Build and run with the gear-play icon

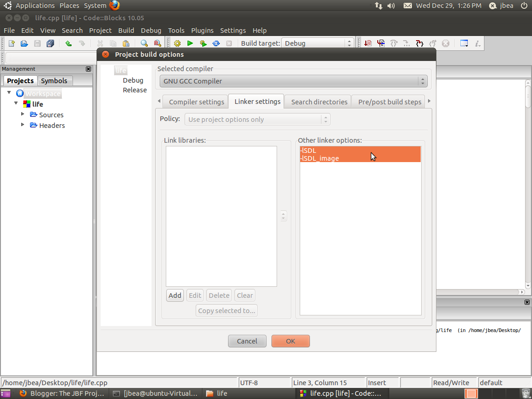tap(203, 43)
